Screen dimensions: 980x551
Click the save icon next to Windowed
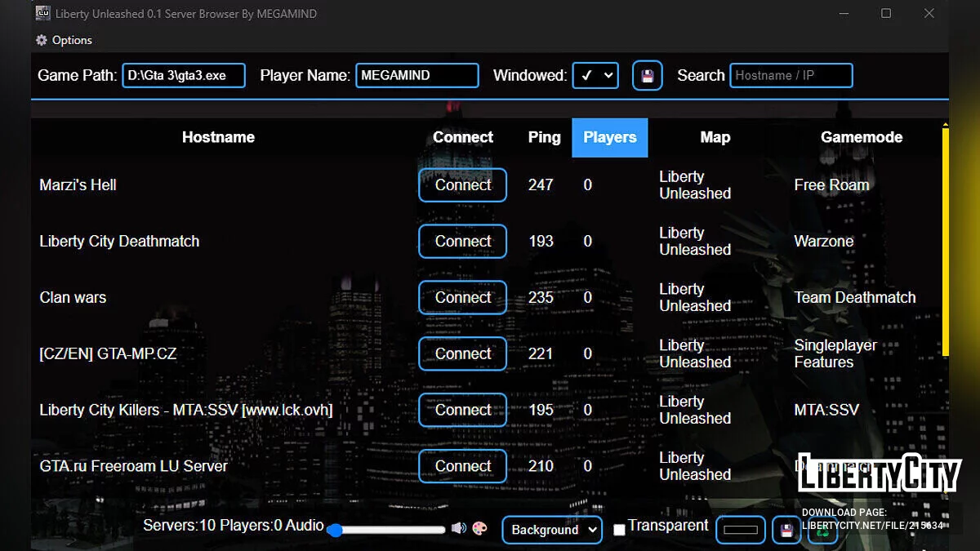tap(647, 76)
